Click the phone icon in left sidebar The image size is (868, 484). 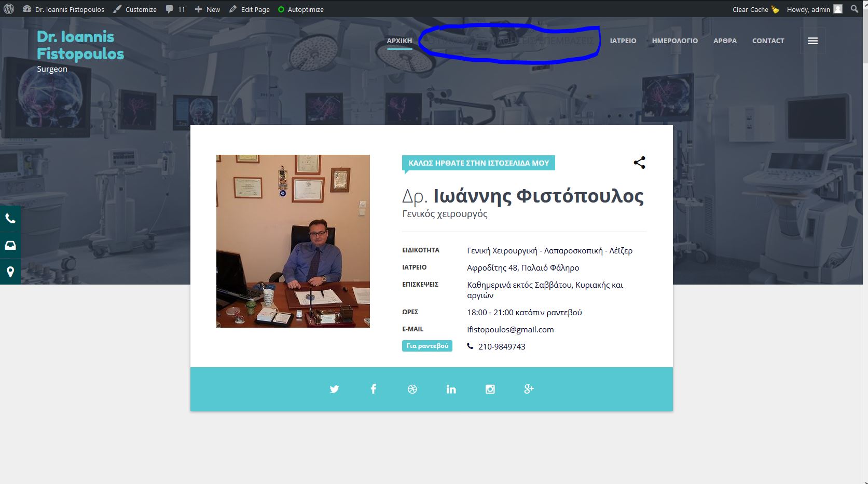(x=10, y=219)
